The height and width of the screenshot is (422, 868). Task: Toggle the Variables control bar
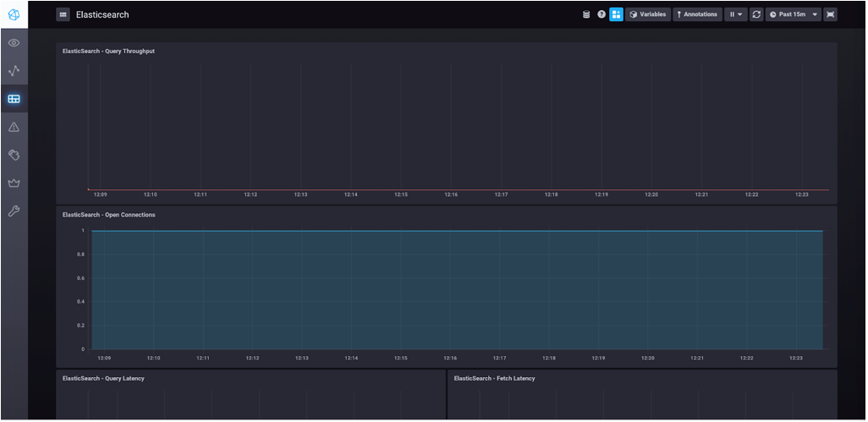coord(648,14)
